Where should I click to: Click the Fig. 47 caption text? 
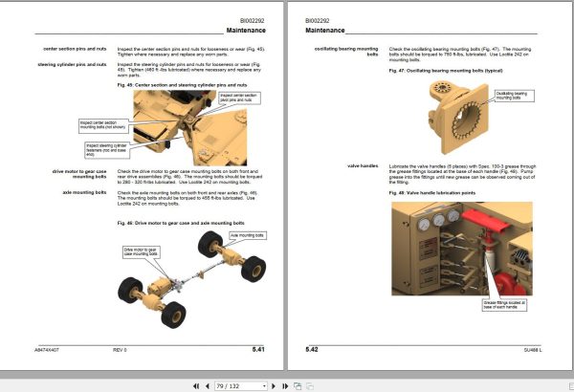click(446, 71)
